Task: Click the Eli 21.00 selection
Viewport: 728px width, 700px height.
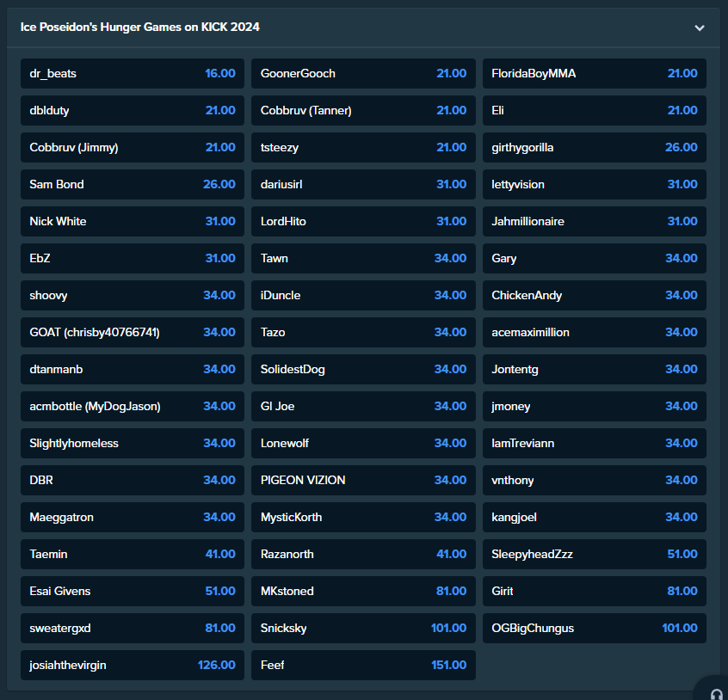Action: click(x=595, y=110)
